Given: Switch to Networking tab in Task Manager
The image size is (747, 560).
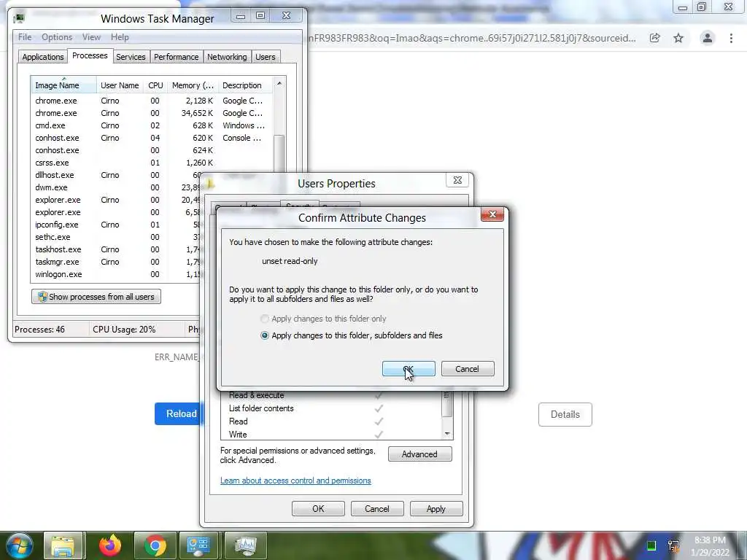Looking at the screenshot, I should tap(227, 57).
